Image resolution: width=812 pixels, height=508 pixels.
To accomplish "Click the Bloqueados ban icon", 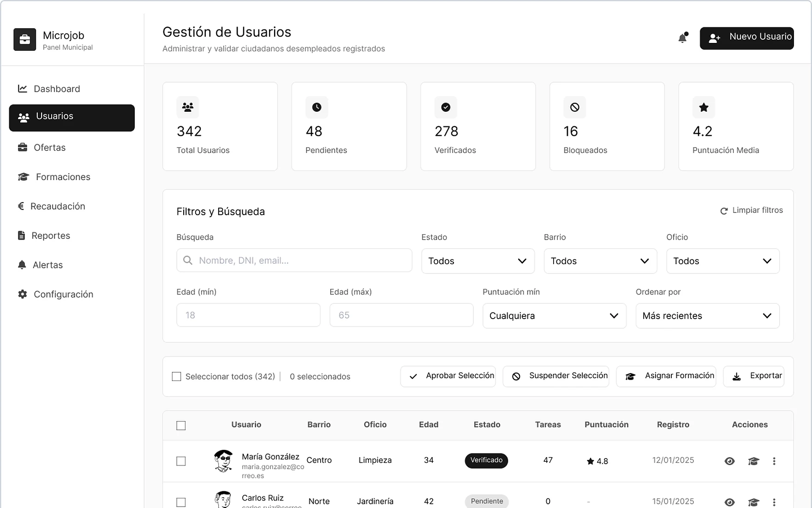I will click(574, 107).
